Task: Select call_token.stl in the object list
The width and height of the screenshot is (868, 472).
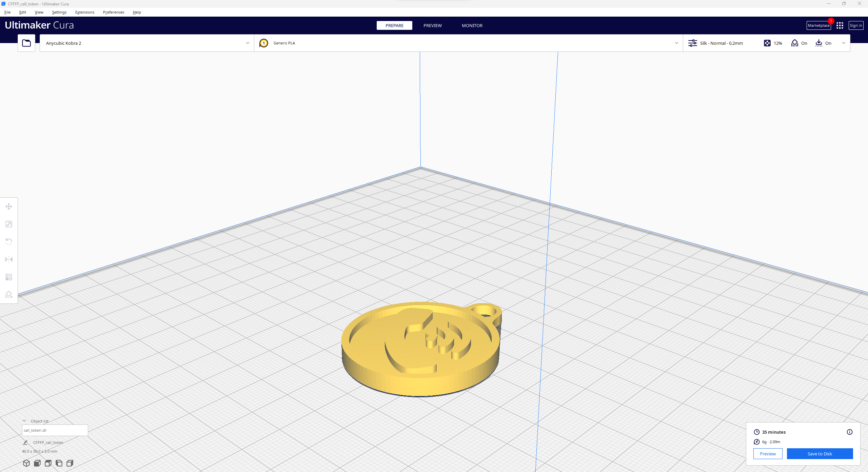Action: [55, 430]
